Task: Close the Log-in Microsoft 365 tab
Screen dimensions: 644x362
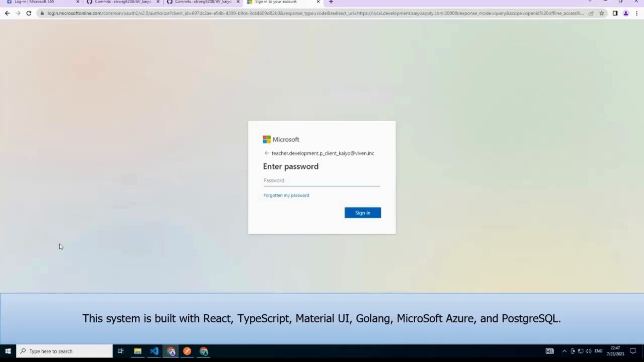Action: 78,2
